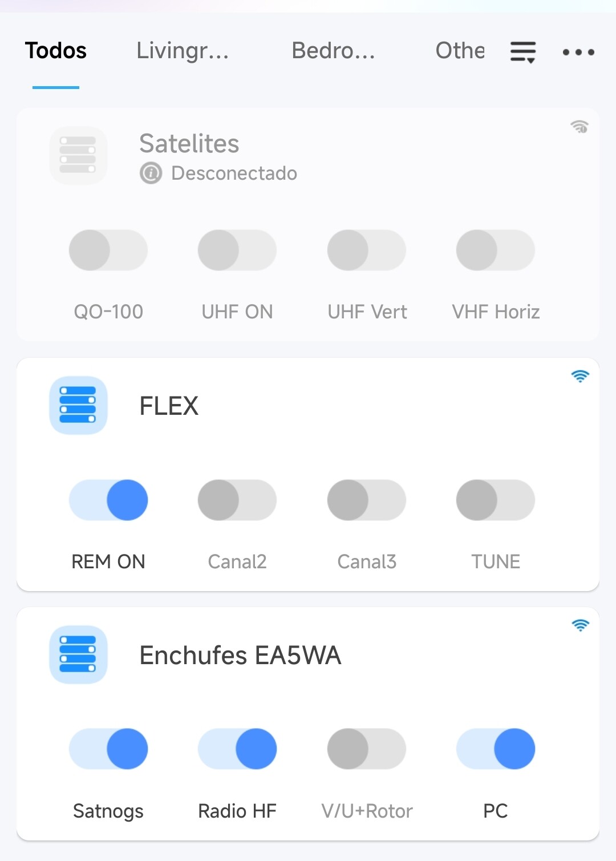Viewport: 616px width, 861px height.
Task: Disable the Satnogs switch
Action: coord(108,749)
